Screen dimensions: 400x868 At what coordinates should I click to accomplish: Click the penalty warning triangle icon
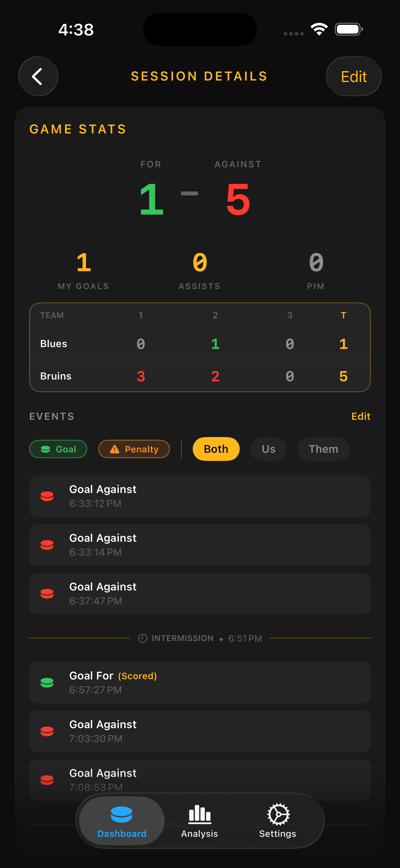tap(114, 449)
